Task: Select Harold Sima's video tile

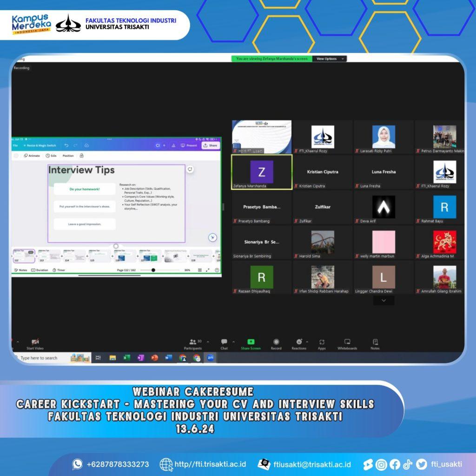Action: point(323,242)
